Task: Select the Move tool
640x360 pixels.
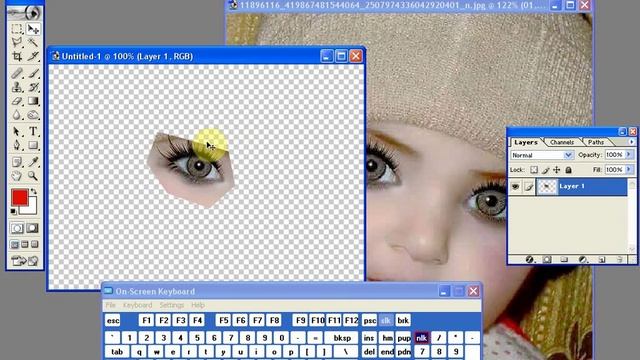Action: [33, 29]
